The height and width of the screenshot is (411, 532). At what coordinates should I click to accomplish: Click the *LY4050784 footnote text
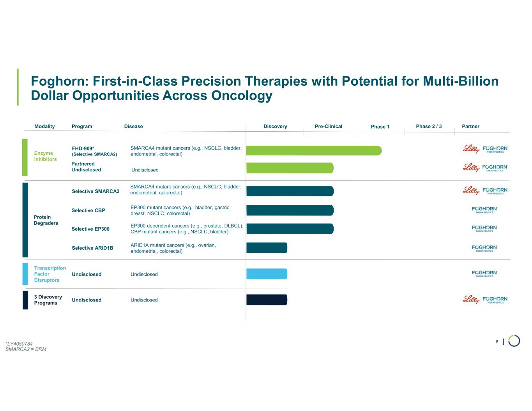pyautogui.click(x=19, y=344)
